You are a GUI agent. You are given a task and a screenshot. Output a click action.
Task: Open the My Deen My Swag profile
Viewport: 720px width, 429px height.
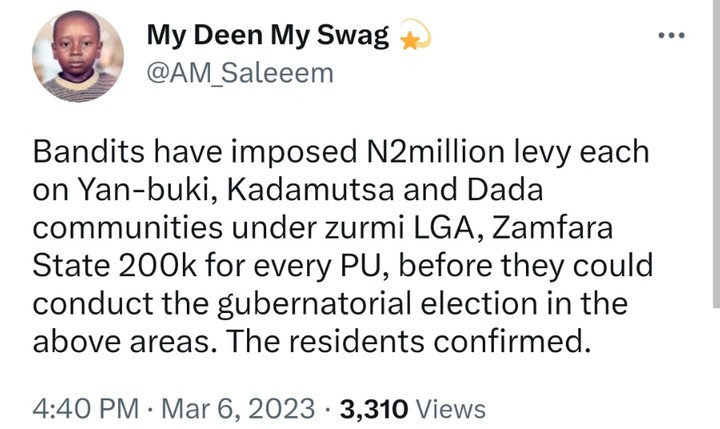(269, 36)
